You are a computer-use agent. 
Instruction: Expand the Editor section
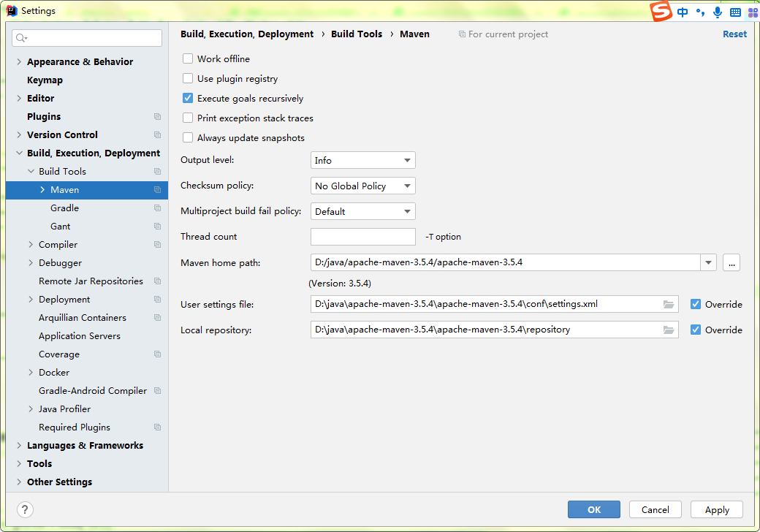click(19, 99)
